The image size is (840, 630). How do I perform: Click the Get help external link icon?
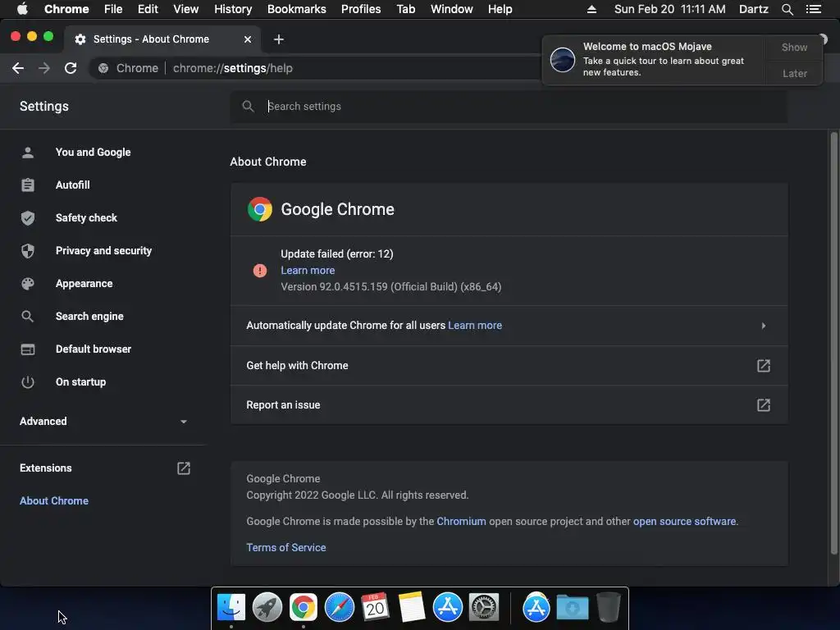tap(764, 365)
